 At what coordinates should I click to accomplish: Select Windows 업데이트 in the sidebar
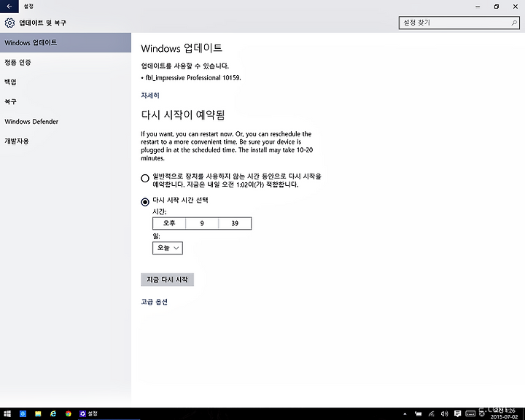coord(66,42)
